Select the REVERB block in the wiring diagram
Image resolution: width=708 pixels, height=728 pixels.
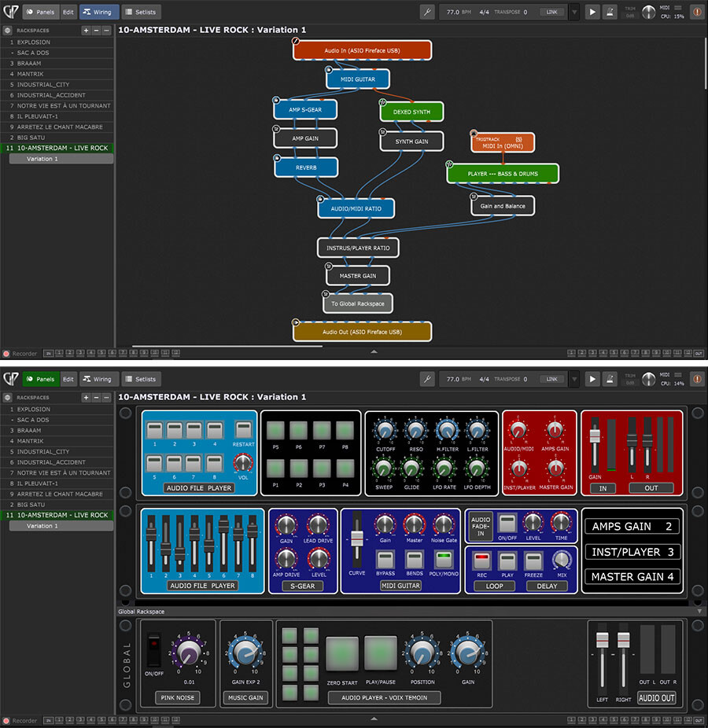[306, 167]
